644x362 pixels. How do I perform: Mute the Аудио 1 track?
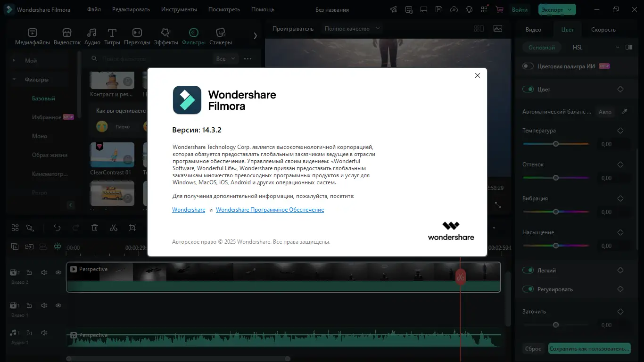(44, 333)
